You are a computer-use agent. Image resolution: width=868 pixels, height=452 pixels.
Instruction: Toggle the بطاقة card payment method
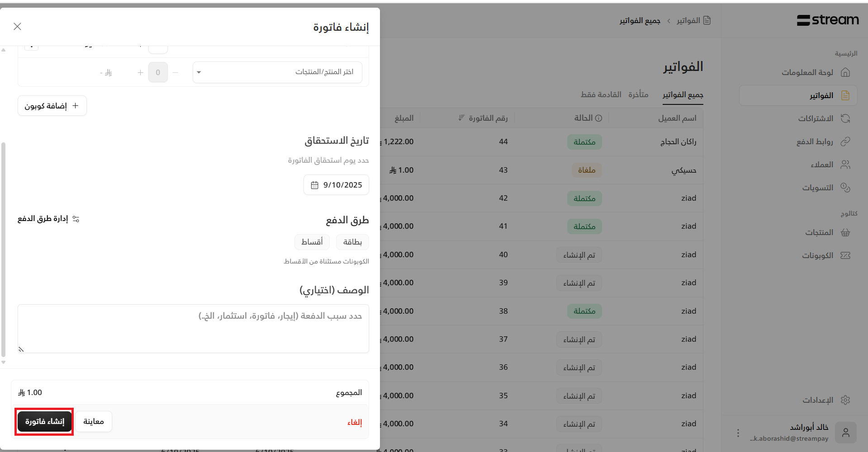point(352,242)
